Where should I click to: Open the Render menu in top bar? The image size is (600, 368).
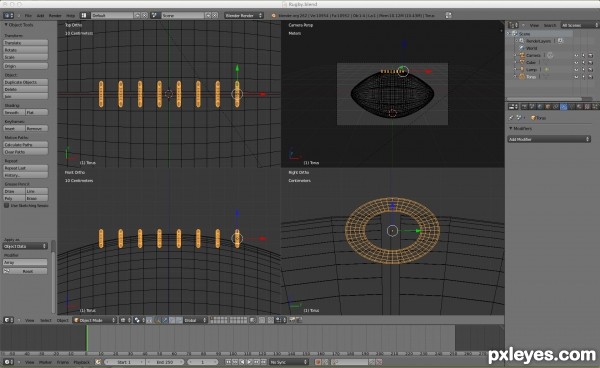[x=55, y=16]
